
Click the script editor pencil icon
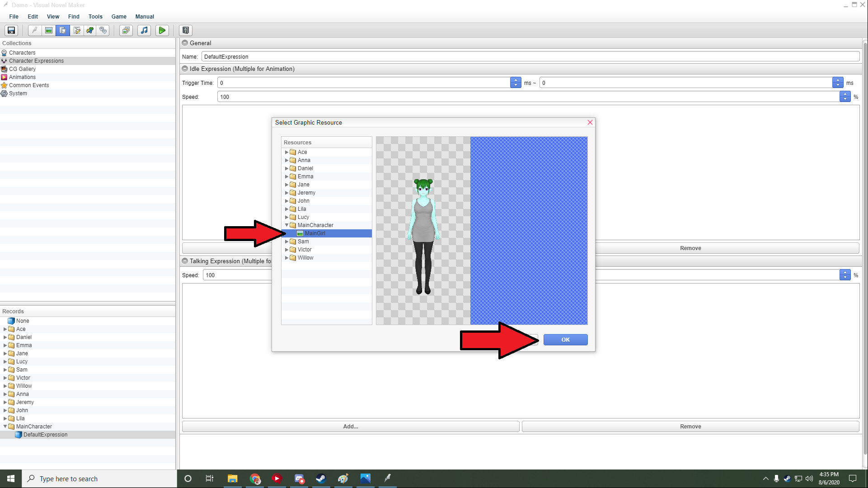[77, 30]
